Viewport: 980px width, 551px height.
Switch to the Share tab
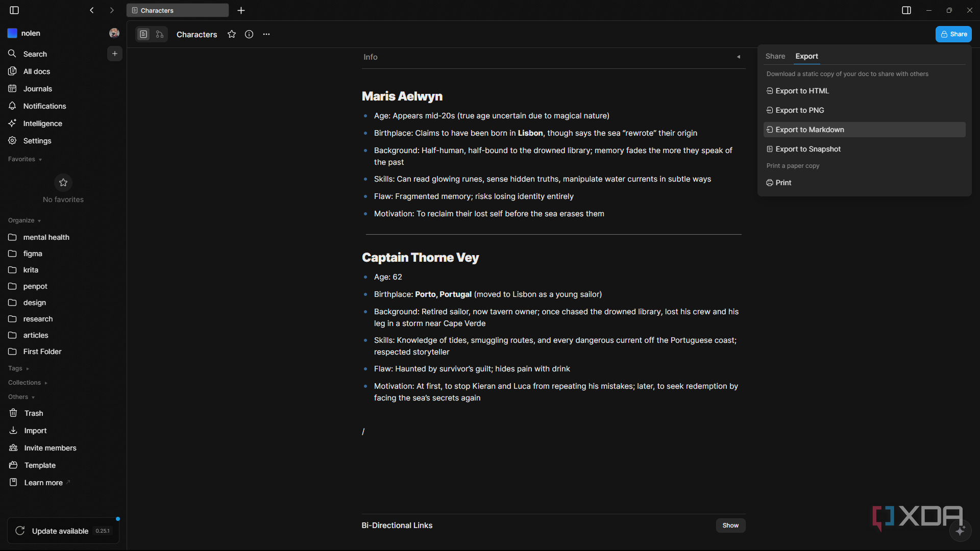click(x=775, y=56)
